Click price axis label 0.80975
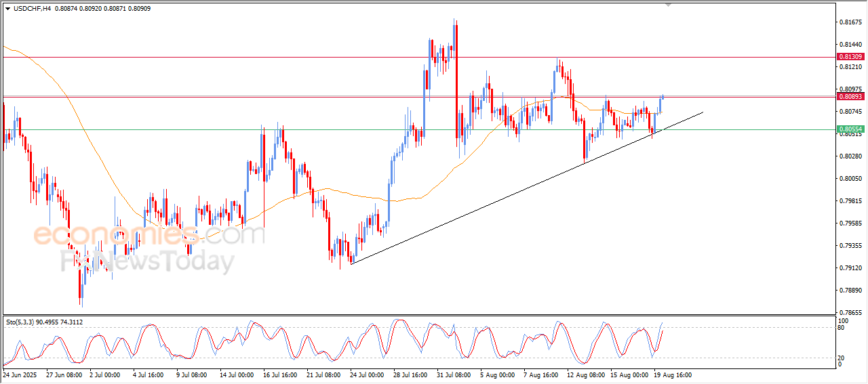Viewport: 868px width, 384px height. click(x=850, y=89)
